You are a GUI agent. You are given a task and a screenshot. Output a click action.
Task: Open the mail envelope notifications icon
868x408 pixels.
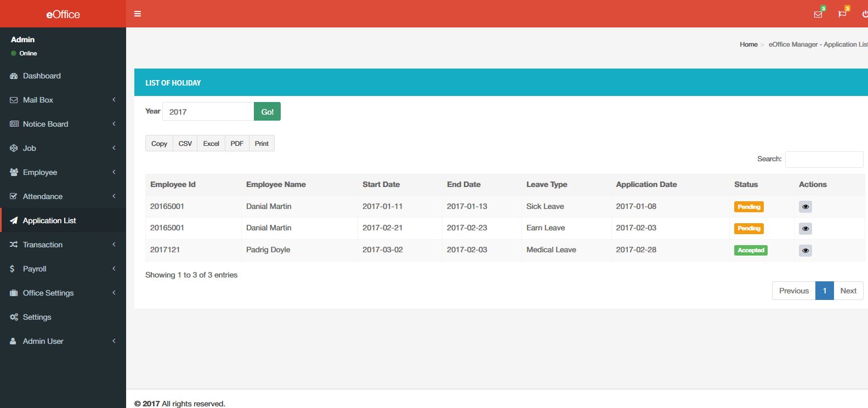coord(818,14)
